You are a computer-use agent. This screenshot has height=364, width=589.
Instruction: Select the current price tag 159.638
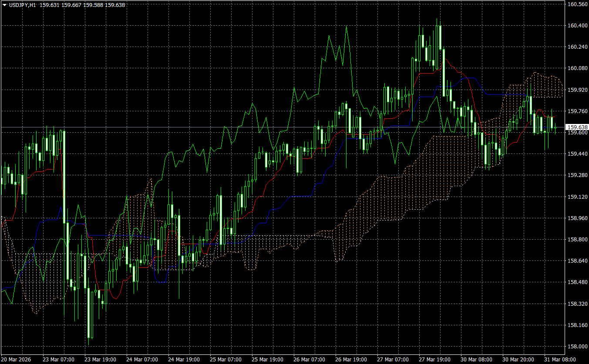(576, 127)
